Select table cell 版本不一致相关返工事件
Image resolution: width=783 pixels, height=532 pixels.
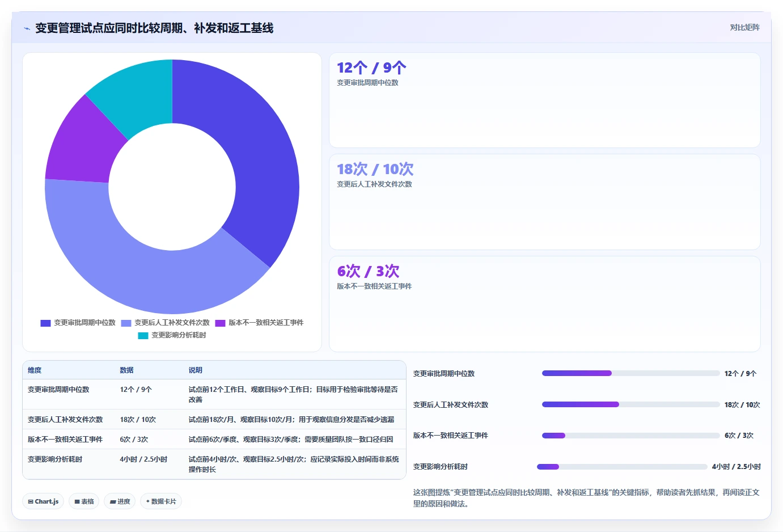(65, 440)
